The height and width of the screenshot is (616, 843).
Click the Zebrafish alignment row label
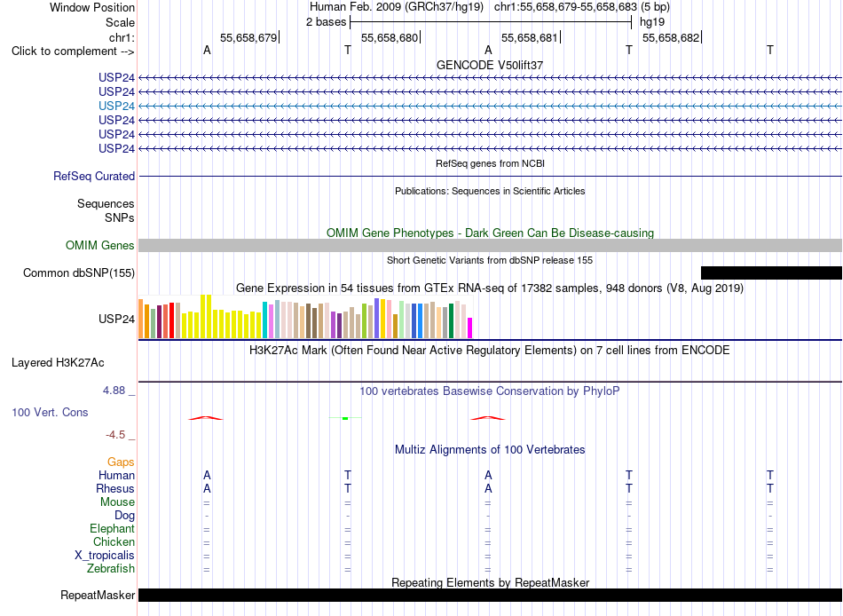[x=111, y=569]
